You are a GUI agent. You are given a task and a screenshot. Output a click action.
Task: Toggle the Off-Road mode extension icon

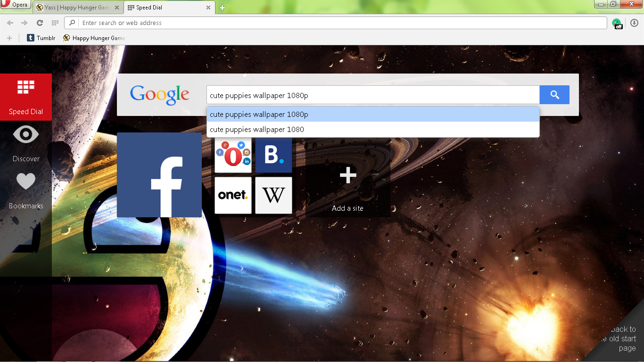[x=617, y=23]
